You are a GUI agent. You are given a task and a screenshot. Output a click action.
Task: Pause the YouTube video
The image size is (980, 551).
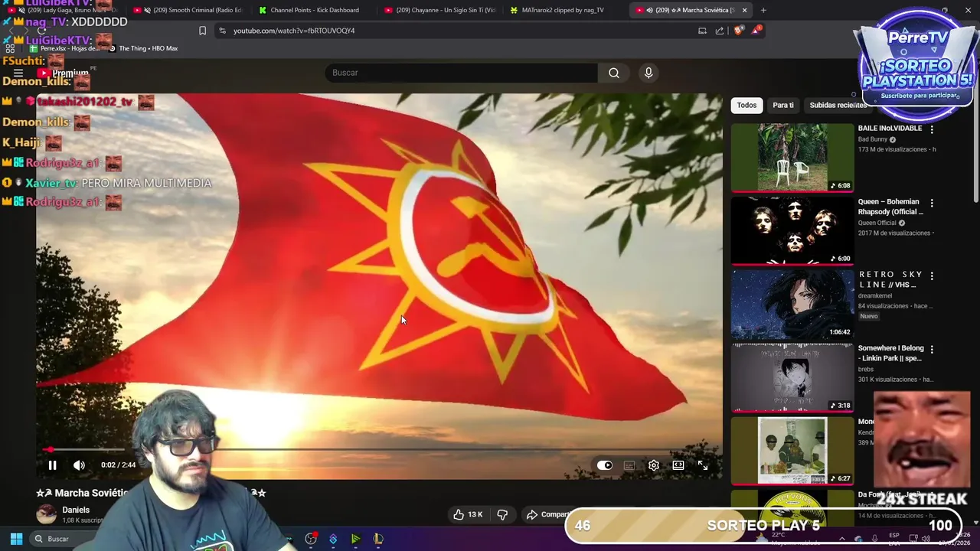click(52, 465)
